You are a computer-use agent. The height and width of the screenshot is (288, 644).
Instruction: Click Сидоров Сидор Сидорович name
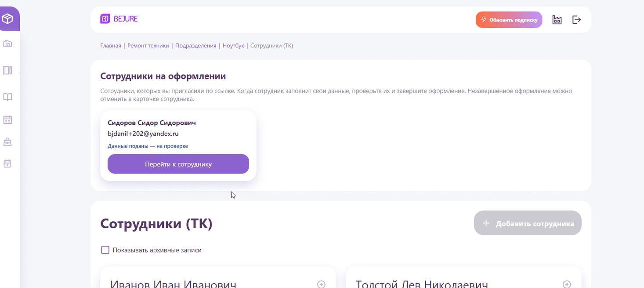[152, 123]
